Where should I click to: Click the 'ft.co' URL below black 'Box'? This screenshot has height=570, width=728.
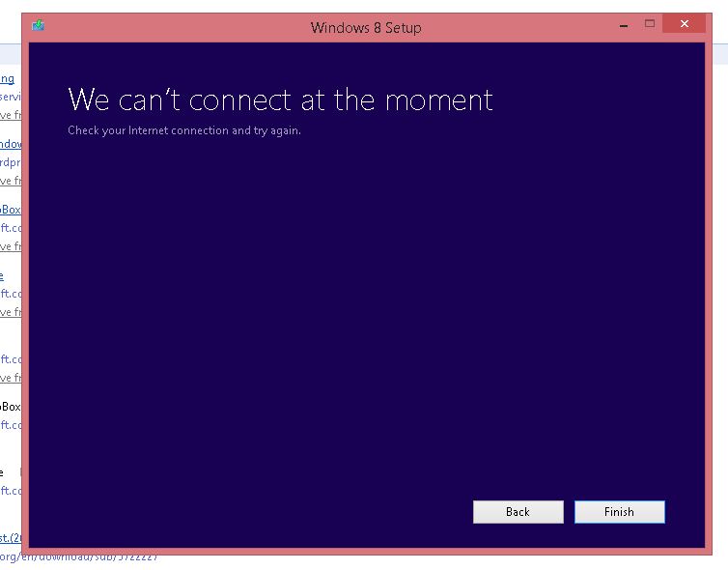click(x=11, y=424)
